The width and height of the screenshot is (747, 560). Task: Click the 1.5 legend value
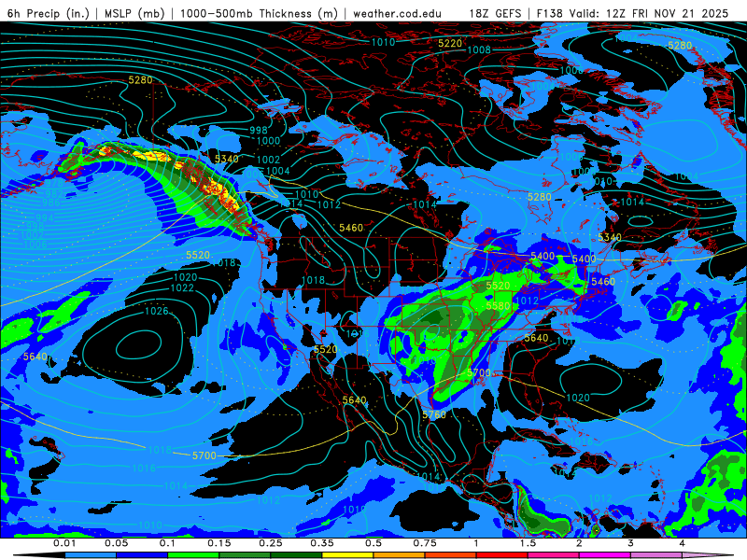[x=528, y=543]
